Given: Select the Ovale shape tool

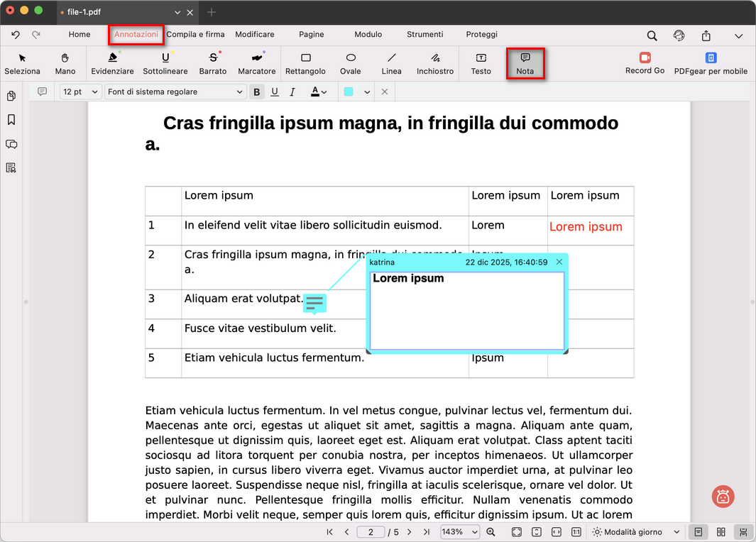Looking at the screenshot, I should point(350,62).
